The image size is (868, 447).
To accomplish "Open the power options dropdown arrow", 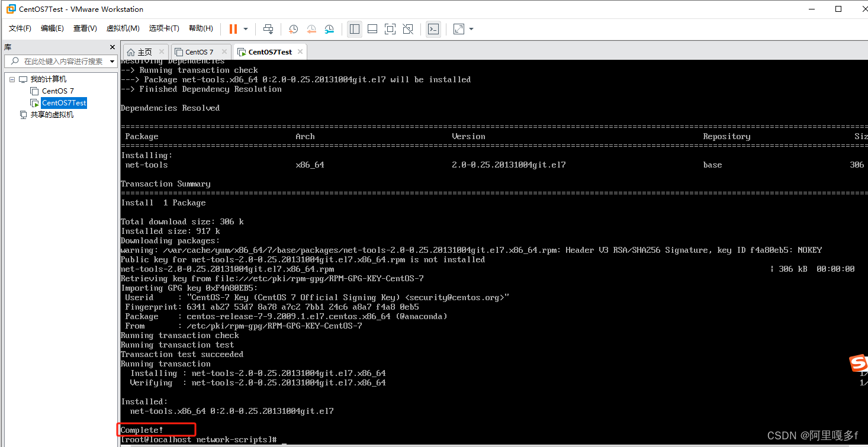I will [x=244, y=28].
